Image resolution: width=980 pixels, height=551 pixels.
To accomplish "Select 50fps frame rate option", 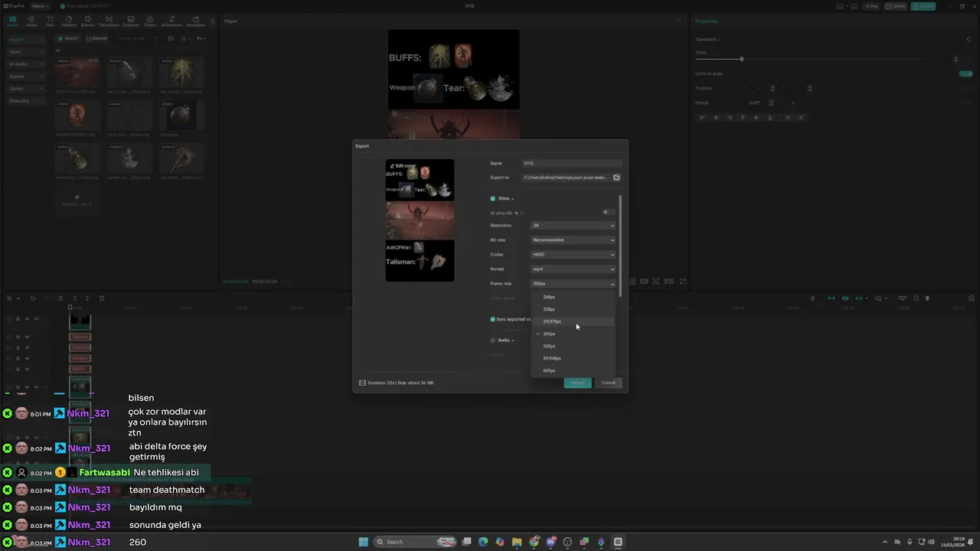I will click(x=573, y=346).
